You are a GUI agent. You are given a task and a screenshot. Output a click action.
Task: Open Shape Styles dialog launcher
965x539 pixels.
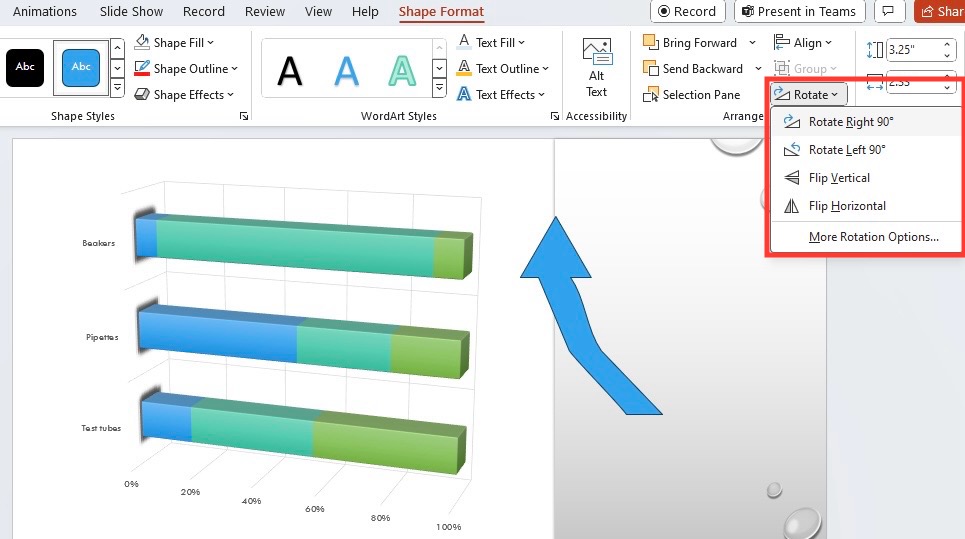pyautogui.click(x=244, y=116)
